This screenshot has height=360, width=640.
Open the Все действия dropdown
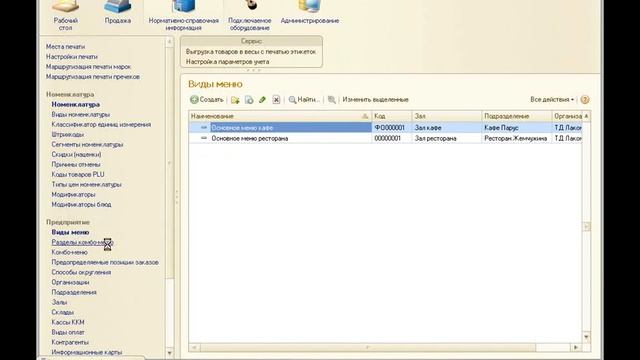pyautogui.click(x=552, y=100)
